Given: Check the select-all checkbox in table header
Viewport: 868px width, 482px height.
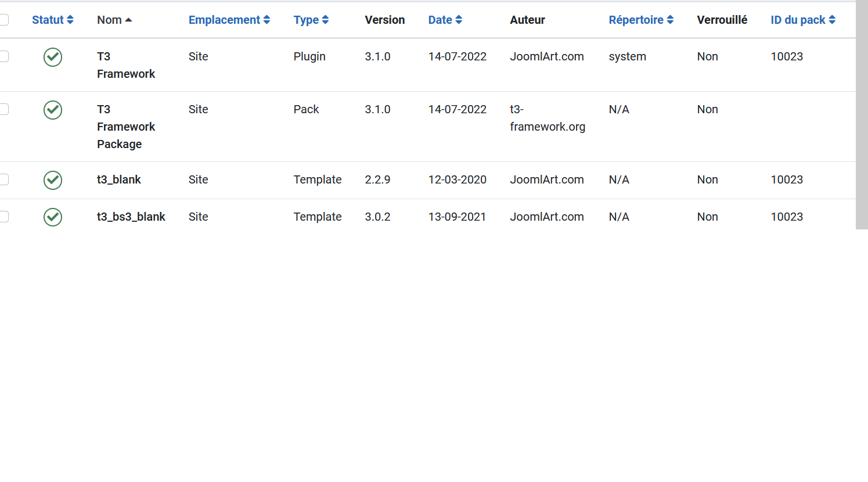Looking at the screenshot, I should [x=3, y=20].
